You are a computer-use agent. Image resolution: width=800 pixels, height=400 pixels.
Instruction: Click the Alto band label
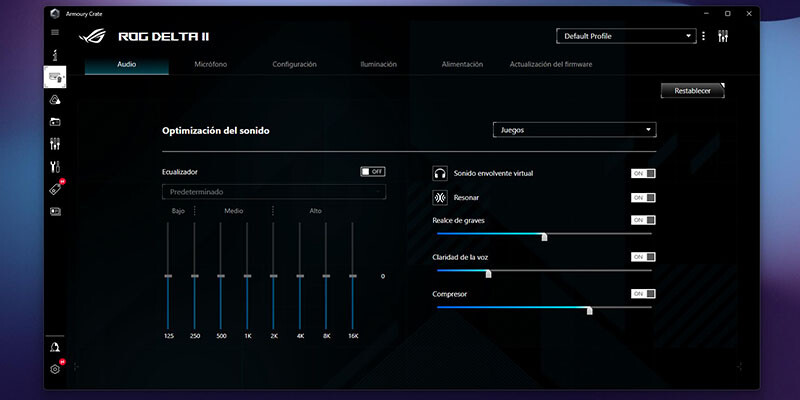[315, 211]
